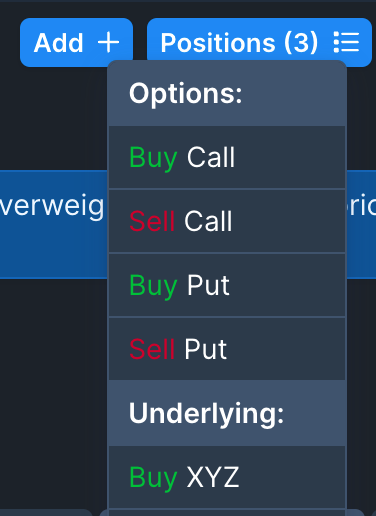The width and height of the screenshot is (376, 516).
Task: Click the Options: section header
Action: click(227, 94)
